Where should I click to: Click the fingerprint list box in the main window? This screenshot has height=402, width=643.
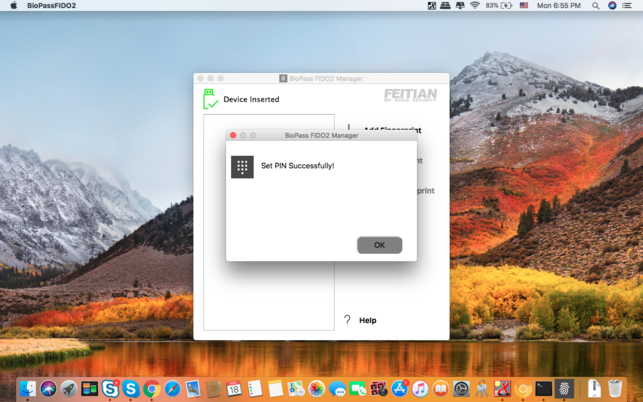click(269, 222)
